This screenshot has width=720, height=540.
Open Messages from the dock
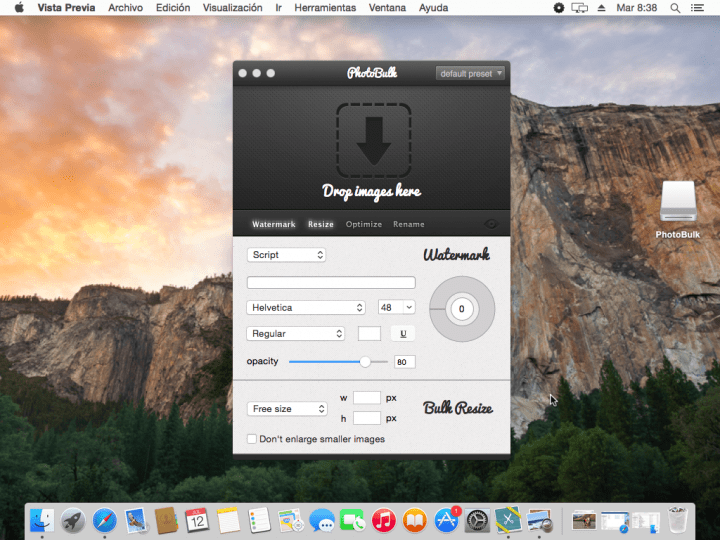click(x=321, y=521)
